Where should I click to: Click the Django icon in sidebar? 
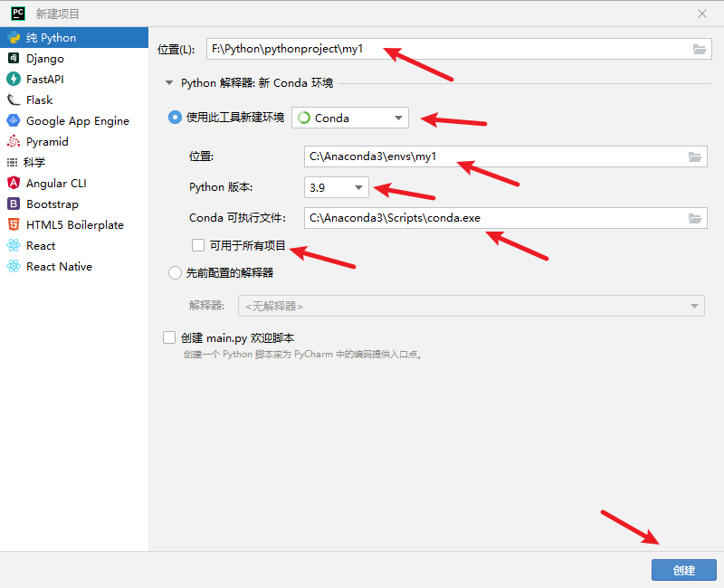14,58
